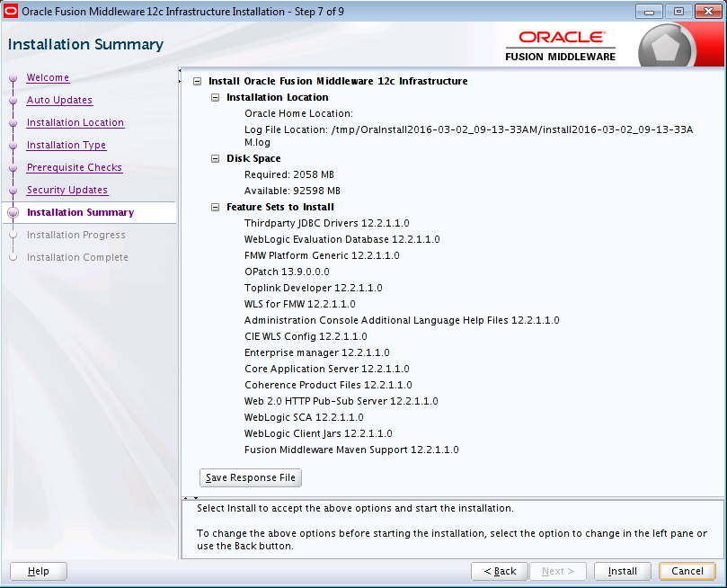Minimize the installer window
The image size is (727, 588).
coord(649,12)
